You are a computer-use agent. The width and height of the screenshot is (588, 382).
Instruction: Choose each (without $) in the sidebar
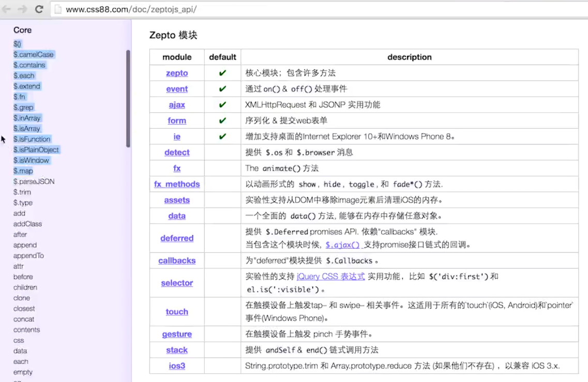pos(21,361)
